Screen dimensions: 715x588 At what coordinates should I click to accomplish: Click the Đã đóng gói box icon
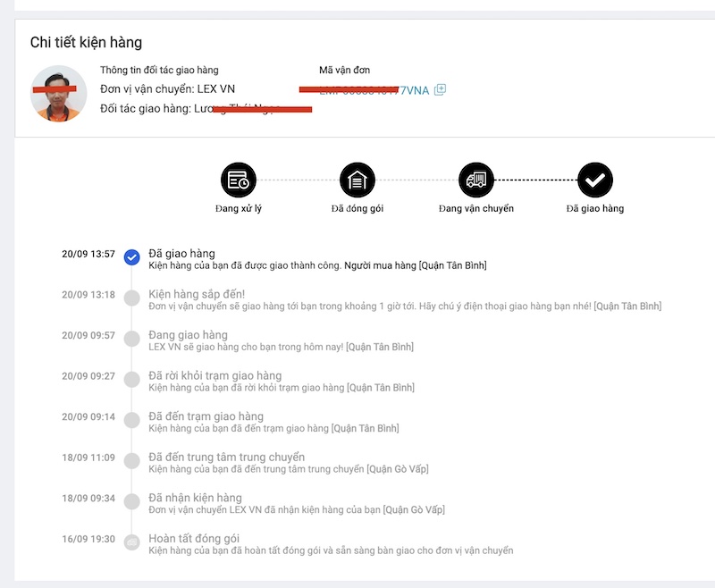click(x=357, y=181)
